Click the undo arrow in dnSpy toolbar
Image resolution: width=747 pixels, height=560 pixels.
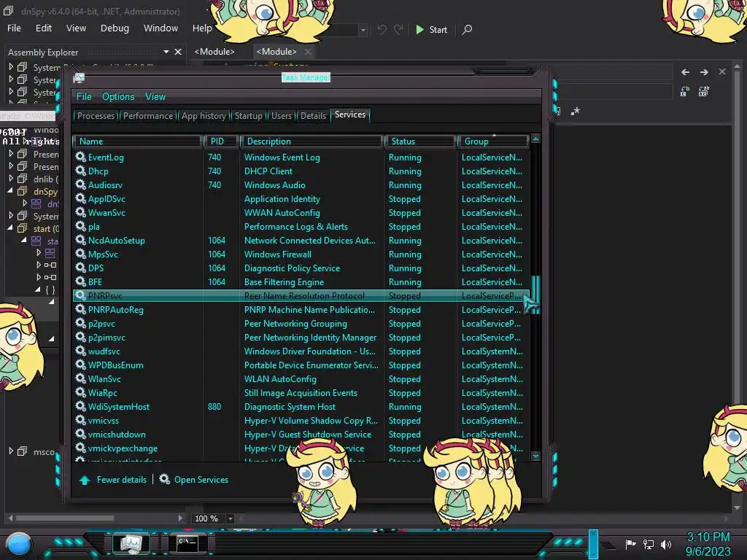coord(382,29)
